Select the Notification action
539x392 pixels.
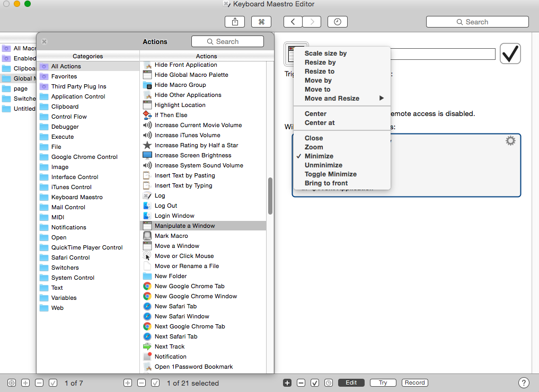coord(203,357)
